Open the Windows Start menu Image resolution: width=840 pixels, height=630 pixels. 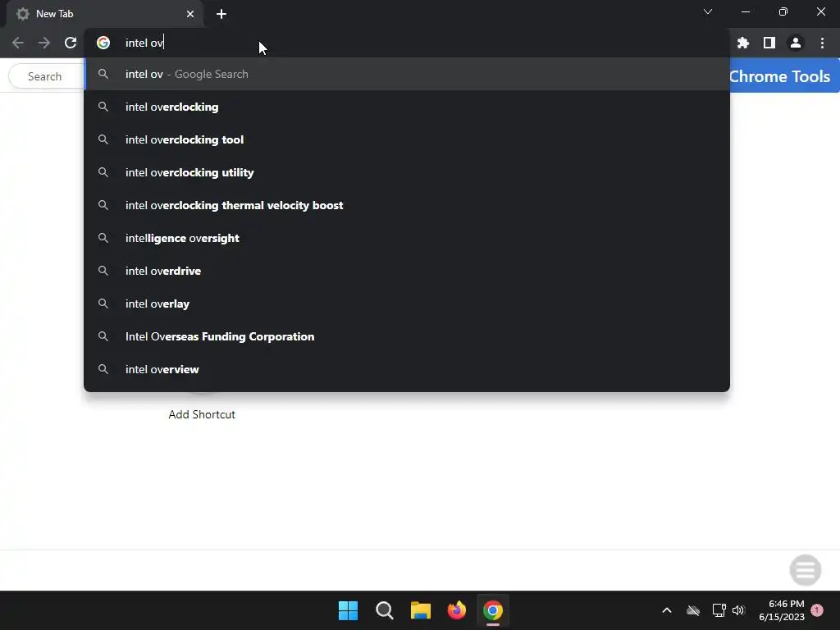click(348, 610)
